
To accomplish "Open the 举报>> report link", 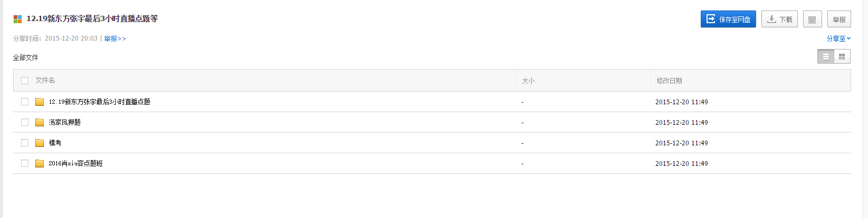I will click(115, 38).
